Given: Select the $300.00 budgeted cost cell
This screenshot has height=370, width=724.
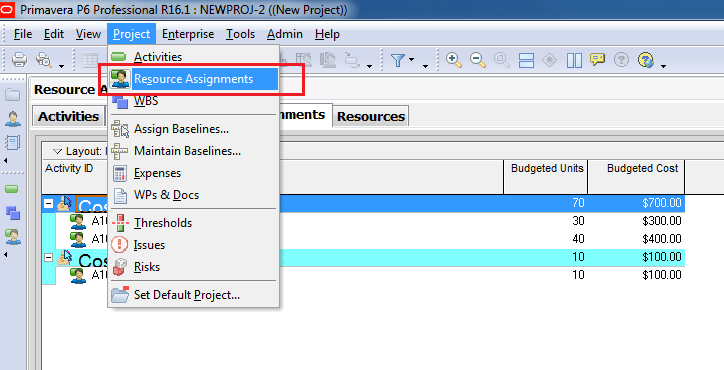Looking at the screenshot, I should tap(636, 221).
